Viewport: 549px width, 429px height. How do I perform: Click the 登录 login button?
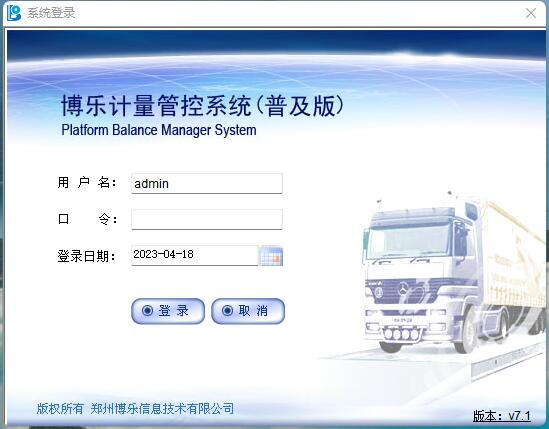click(168, 311)
